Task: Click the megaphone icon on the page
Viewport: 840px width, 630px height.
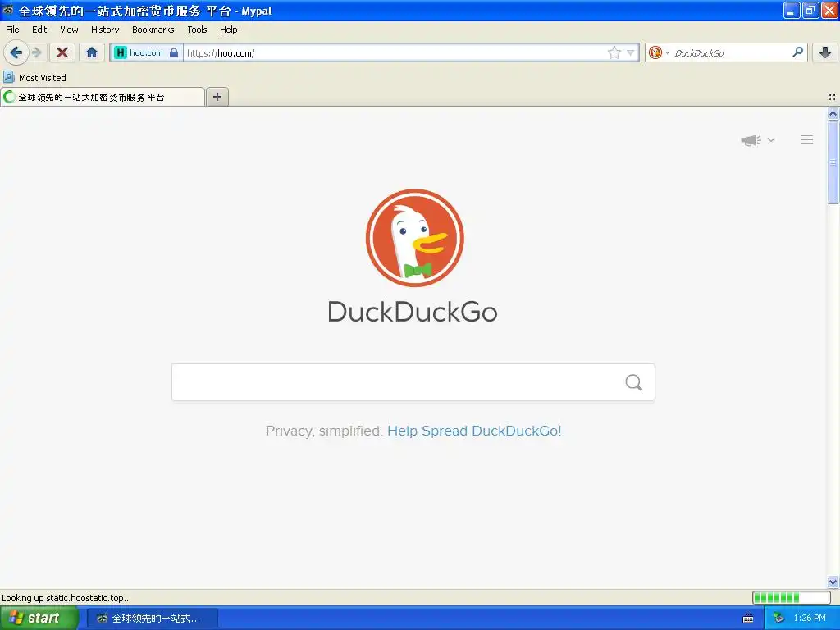Action: (751, 140)
